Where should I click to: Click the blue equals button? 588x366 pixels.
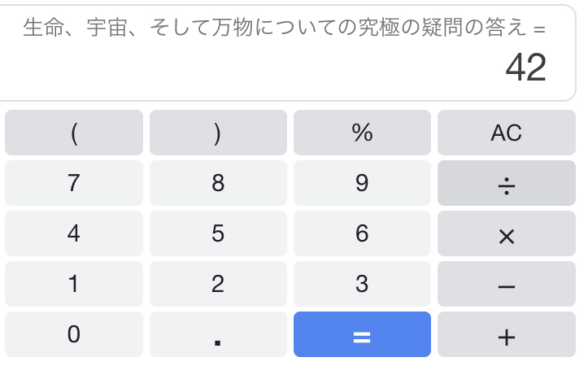(x=362, y=334)
